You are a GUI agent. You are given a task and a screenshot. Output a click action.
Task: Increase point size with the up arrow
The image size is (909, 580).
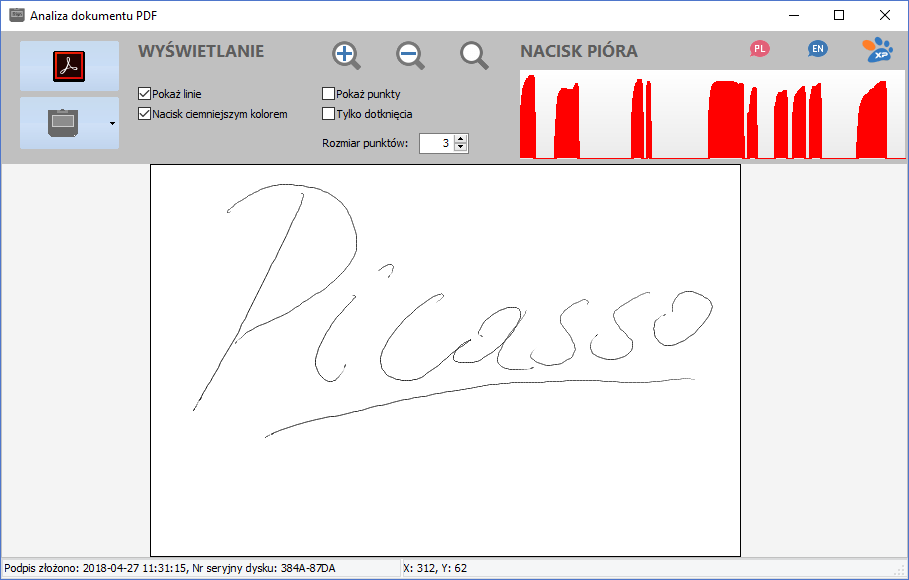pos(461,139)
